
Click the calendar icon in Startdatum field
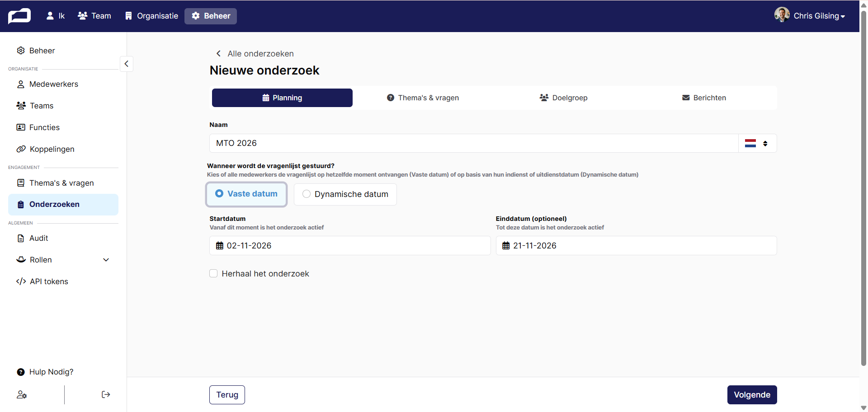pyautogui.click(x=220, y=246)
